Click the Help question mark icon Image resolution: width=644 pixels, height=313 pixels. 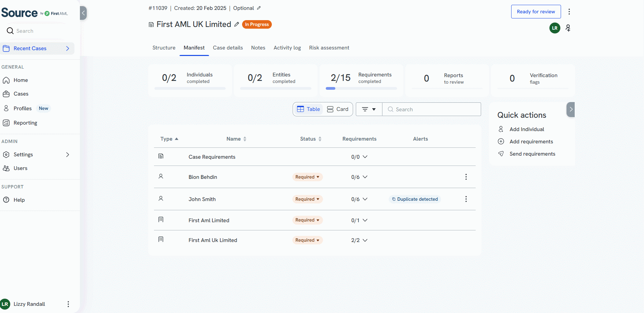6,200
